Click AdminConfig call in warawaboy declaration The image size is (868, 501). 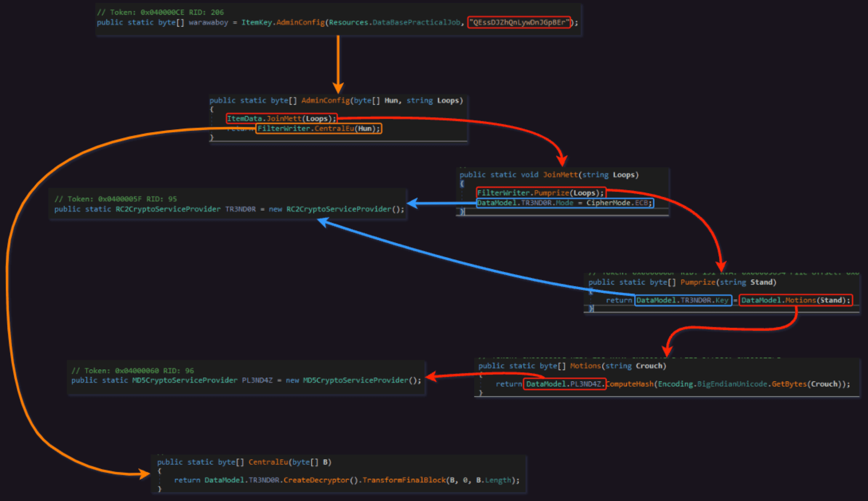[x=300, y=22]
